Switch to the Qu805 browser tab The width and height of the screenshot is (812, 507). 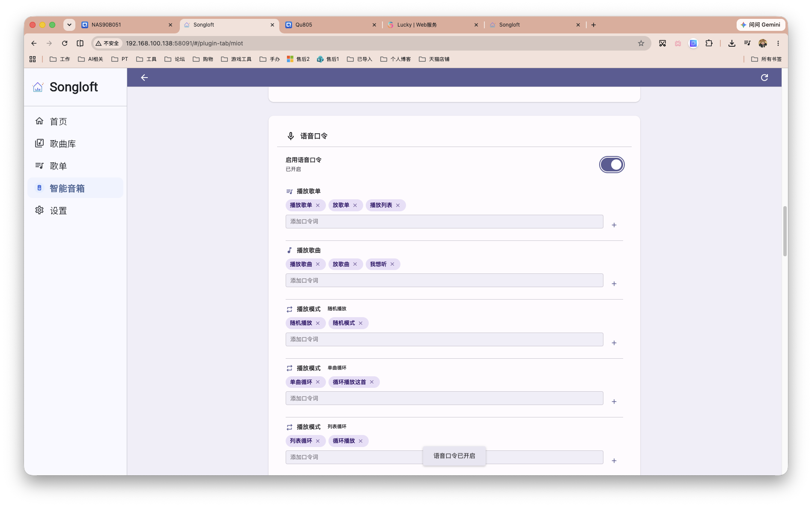[330, 25]
